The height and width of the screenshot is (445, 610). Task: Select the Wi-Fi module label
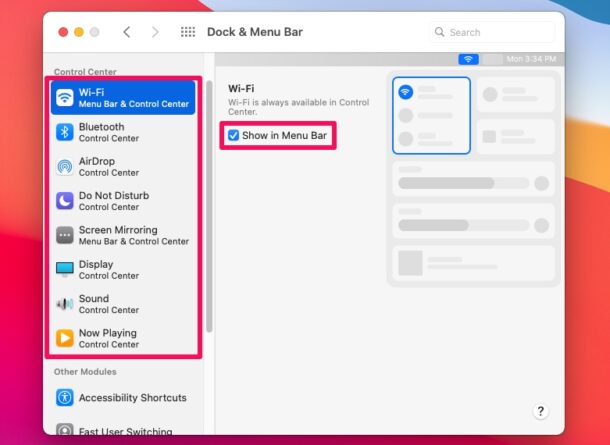(x=91, y=93)
